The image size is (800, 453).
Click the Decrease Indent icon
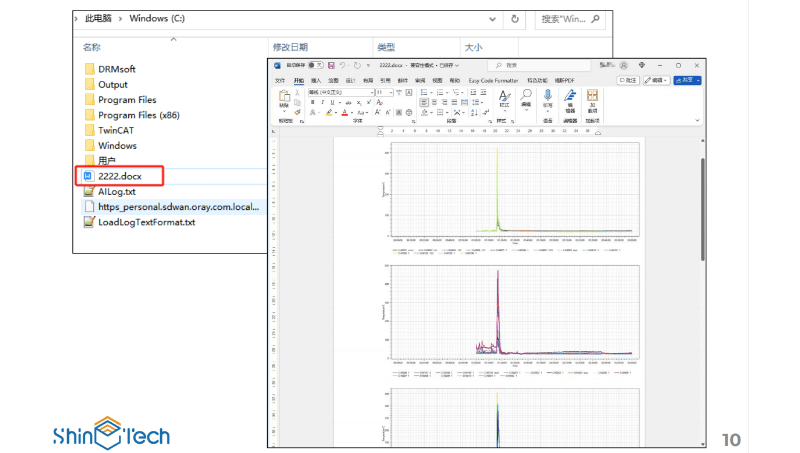(x=473, y=92)
